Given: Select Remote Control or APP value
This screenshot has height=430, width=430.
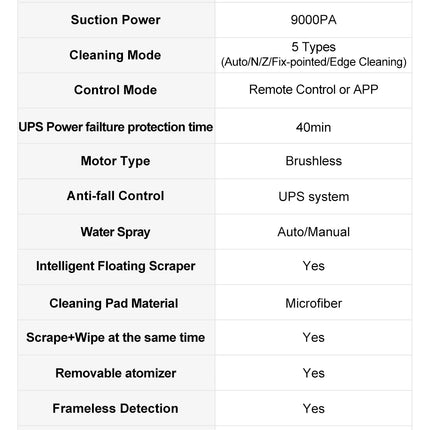Looking at the screenshot, I should [313, 90].
